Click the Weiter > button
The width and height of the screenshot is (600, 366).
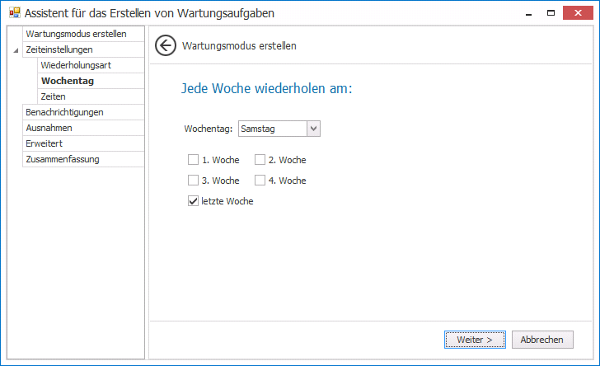pos(474,340)
